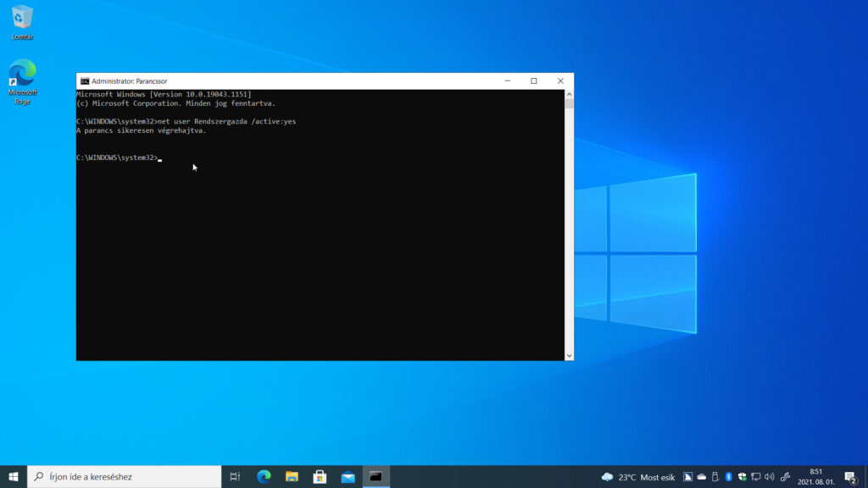The image size is (868, 488).
Task: Click 'A parancs sikeresen végrehajtva.' output line
Action: click(142, 130)
